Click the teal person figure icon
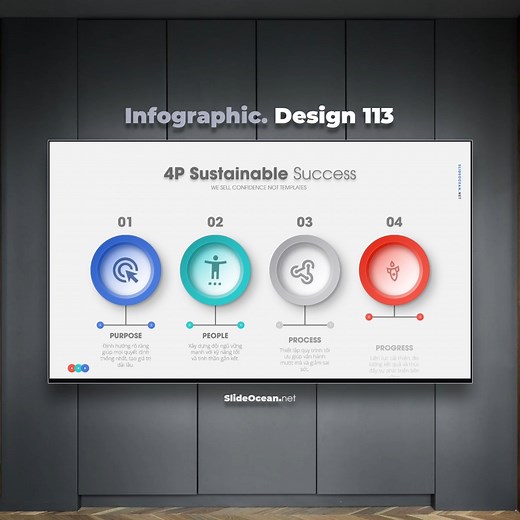Image resolution: width=520 pixels, height=520 pixels. coord(215,270)
